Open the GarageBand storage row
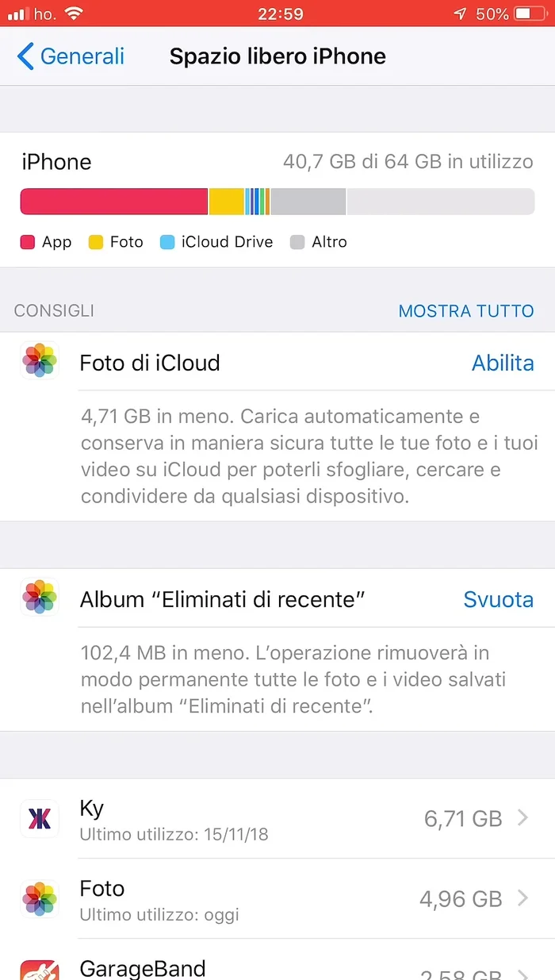 277,970
